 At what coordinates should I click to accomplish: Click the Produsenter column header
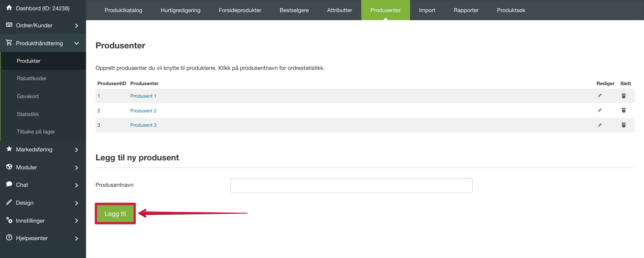coord(144,83)
